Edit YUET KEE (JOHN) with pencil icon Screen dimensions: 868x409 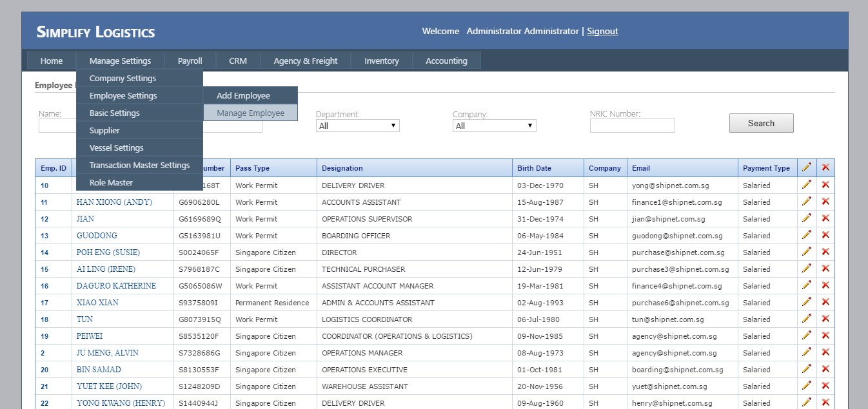pos(806,386)
